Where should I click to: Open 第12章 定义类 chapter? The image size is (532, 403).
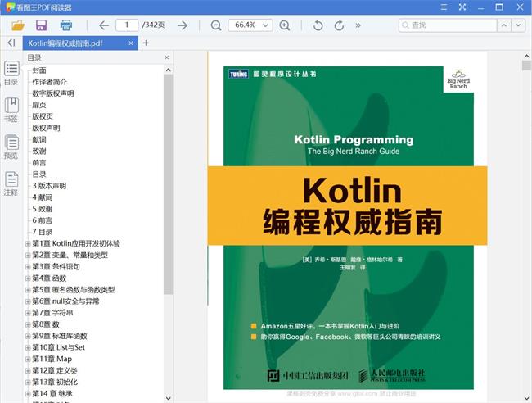coord(55,370)
